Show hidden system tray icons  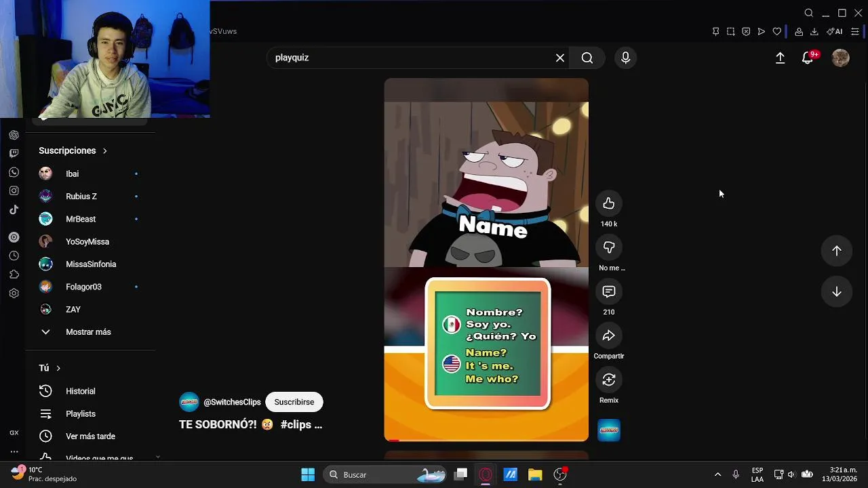pos(717,474)
